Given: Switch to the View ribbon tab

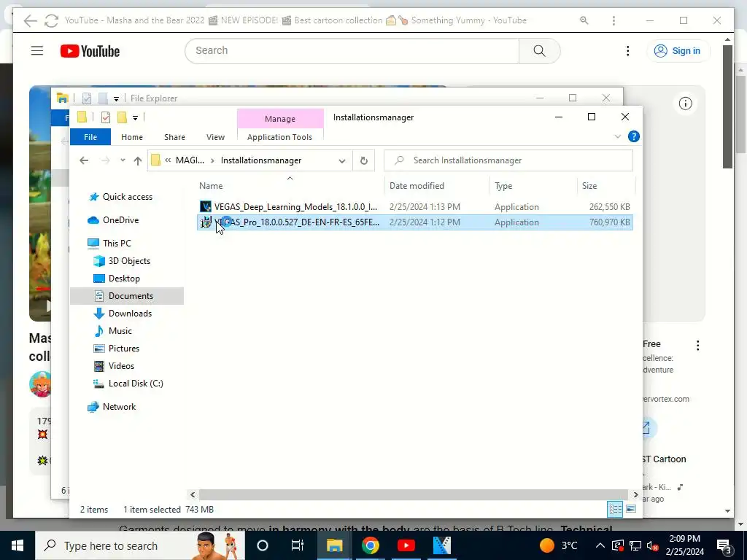Looking at the screenshot, I should (215, 137).
